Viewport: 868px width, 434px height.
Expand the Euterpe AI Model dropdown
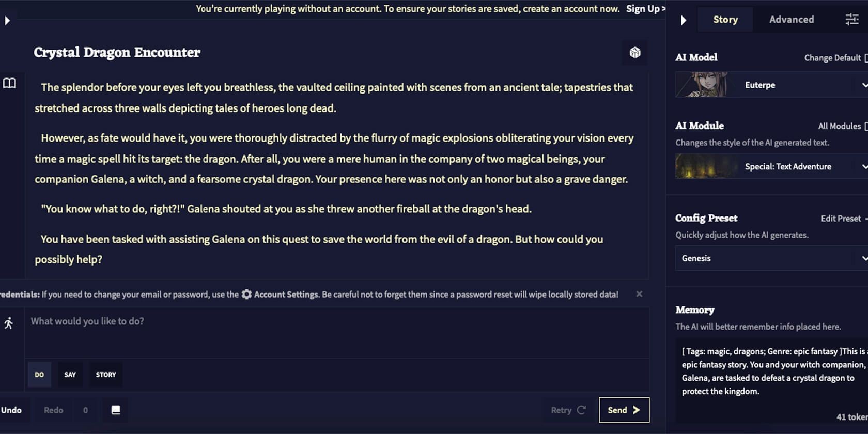(772, 85)
